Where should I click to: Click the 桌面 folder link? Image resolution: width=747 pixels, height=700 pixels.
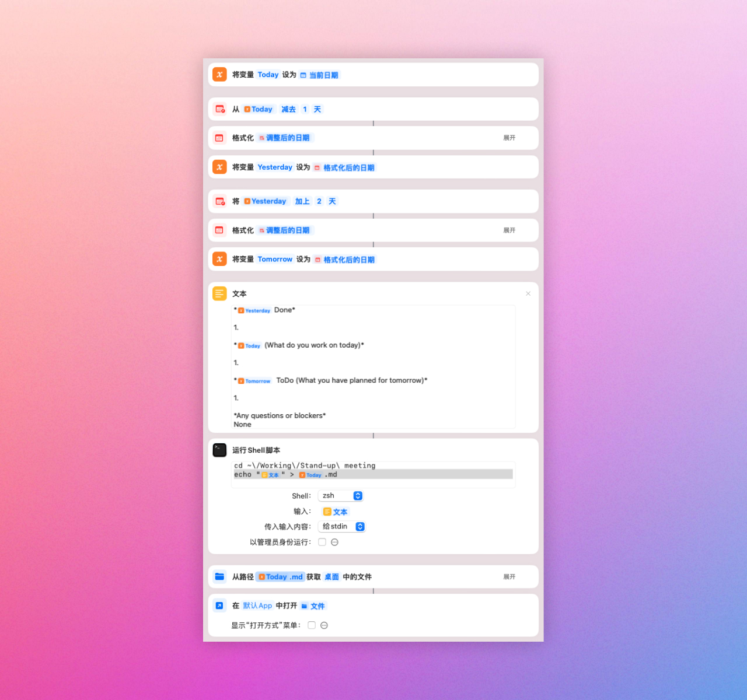pyautogui.click(x=331, y=577)
